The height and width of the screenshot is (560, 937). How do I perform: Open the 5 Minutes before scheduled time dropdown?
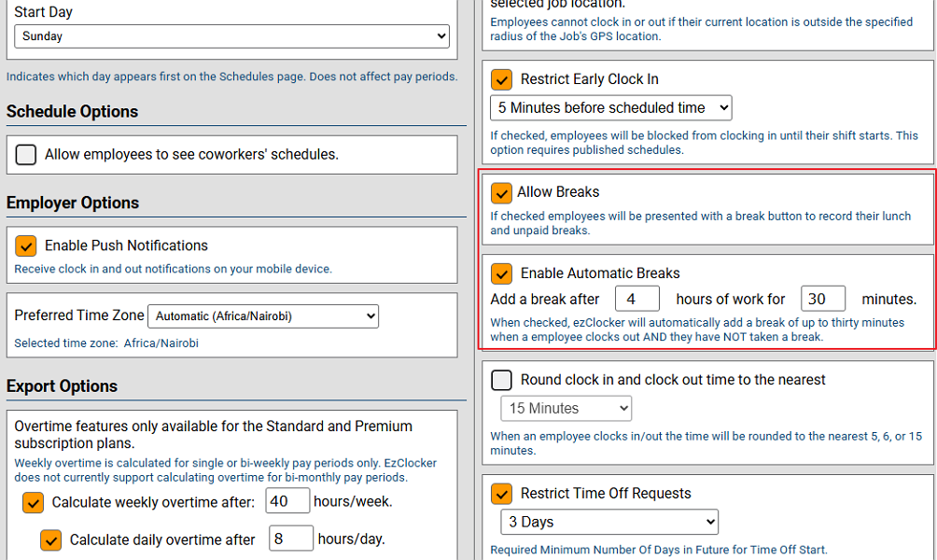pyautogui.click(x=610, y=108)
